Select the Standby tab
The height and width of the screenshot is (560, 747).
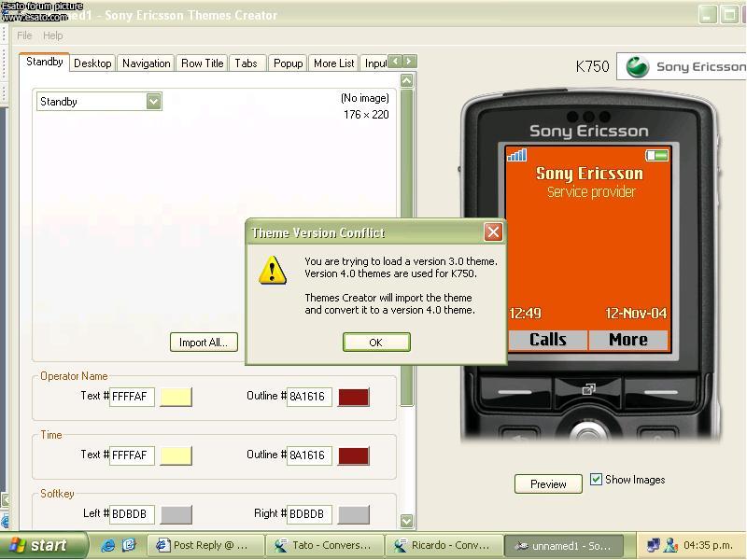click(44, 62)
